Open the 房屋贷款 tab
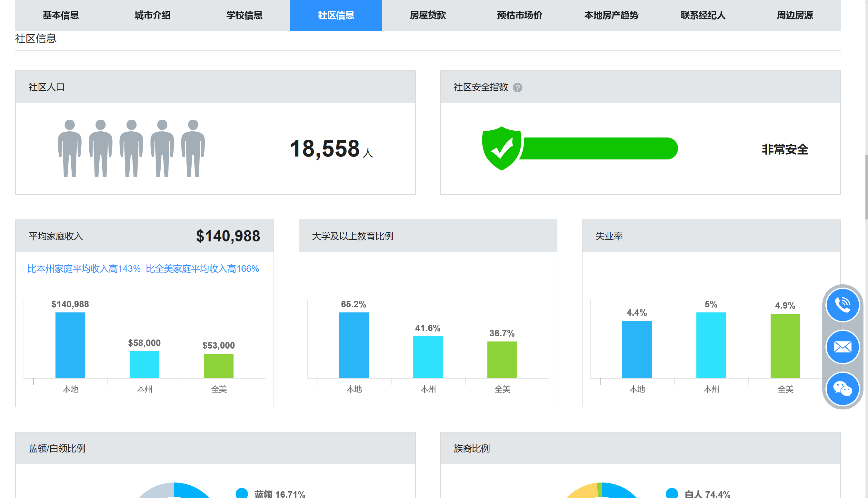Screen dimensions: 868x498 click(428, 15)
